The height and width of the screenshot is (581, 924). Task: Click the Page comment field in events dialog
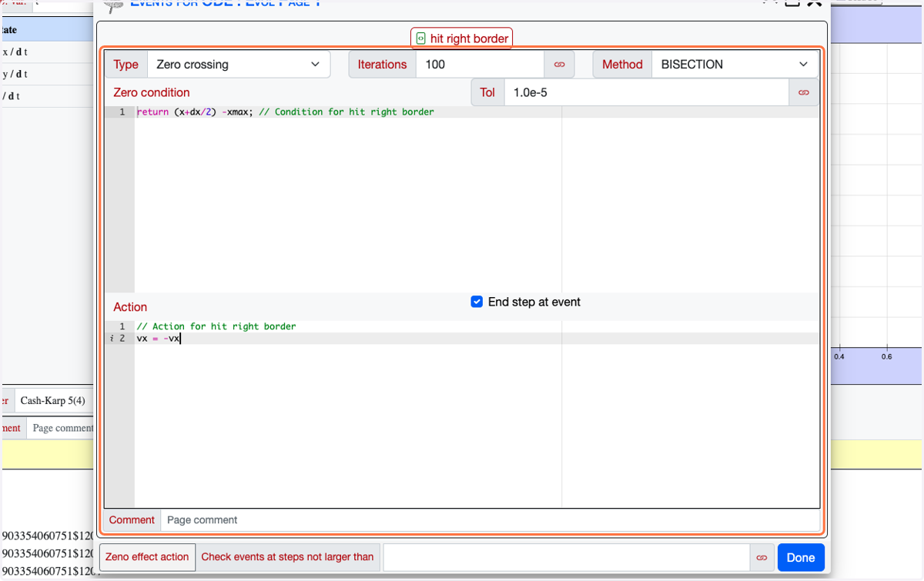point(490,520)
